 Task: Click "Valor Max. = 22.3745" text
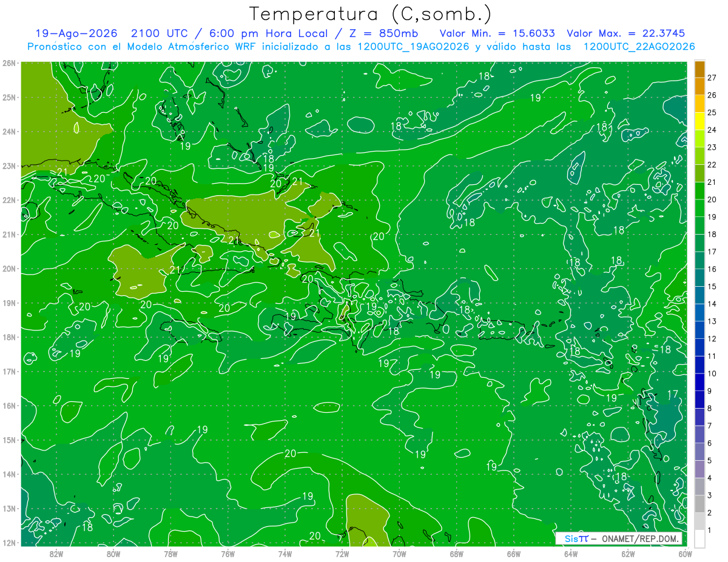pyautogui.click(x=627, y=33)
